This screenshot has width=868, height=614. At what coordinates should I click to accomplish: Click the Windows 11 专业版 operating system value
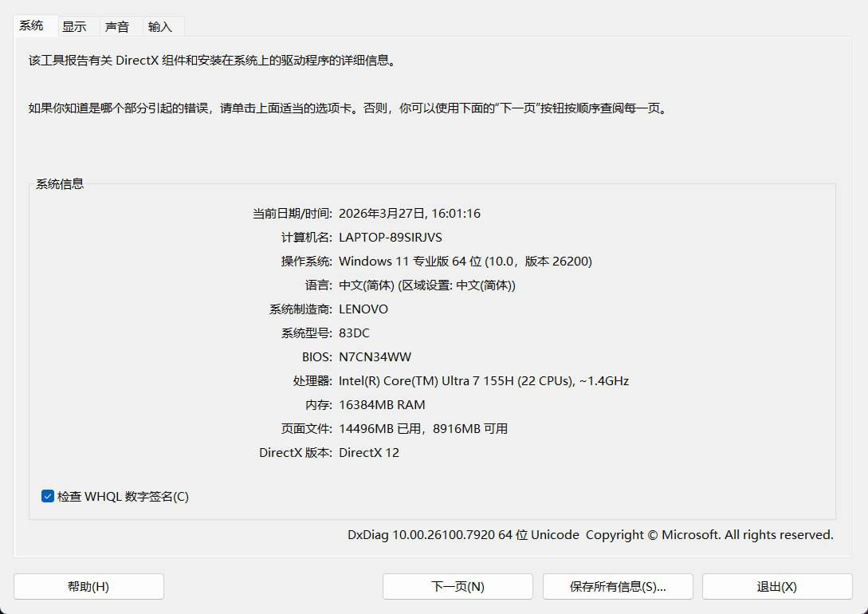[465, 262]
